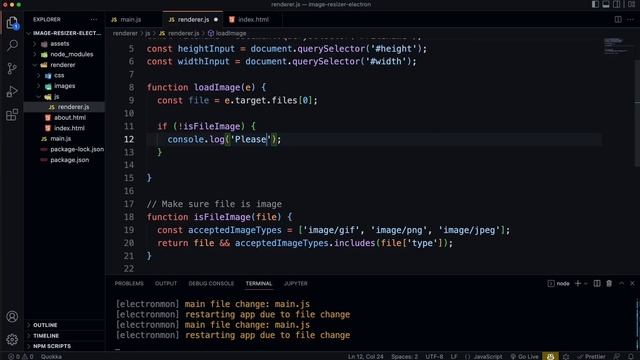Click the Prettier status item
This screenshot has height=360, width=640.
point(591,356)
